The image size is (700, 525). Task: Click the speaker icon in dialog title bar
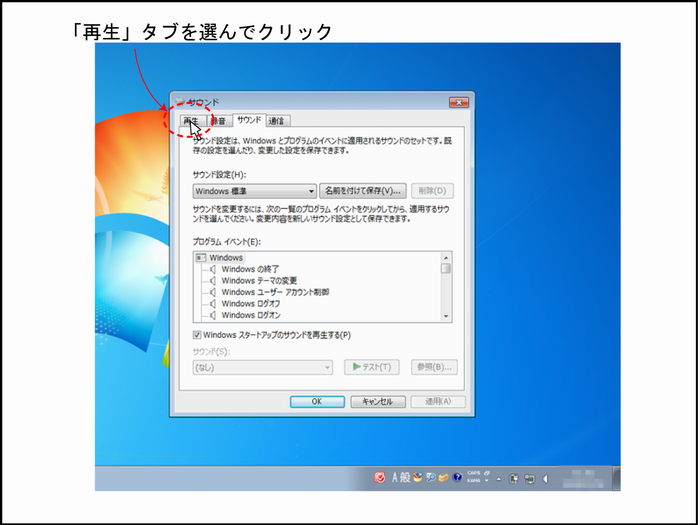click(x=180, y=102)
